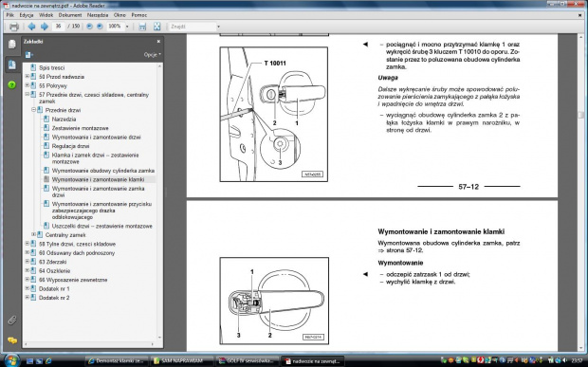
Task: Open the Attachments paperclip panel
Action: click(12, 321)
